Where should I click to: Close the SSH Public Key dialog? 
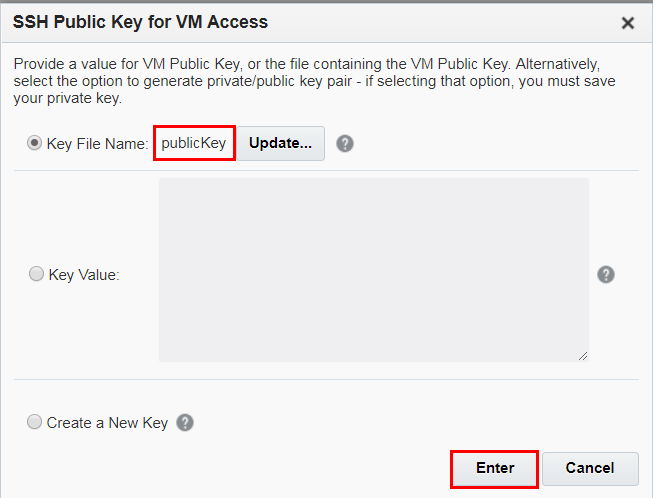[628, 23]
